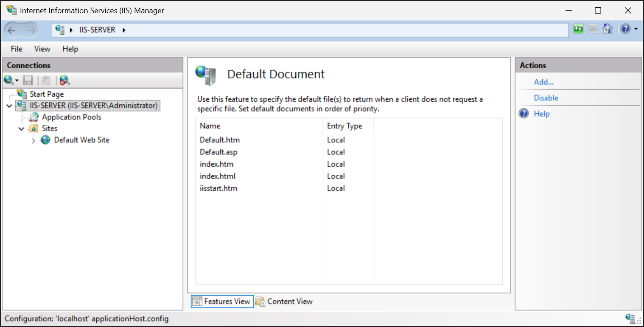Open the dropdown arrow beside the top-right Help icon
644x327 pixels.
click(636, 29)
